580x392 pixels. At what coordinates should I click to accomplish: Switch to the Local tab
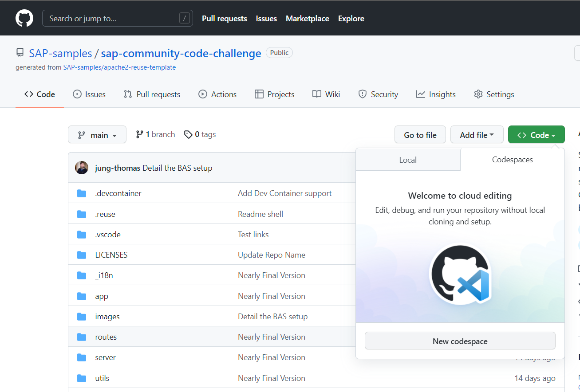pos(408,160)
